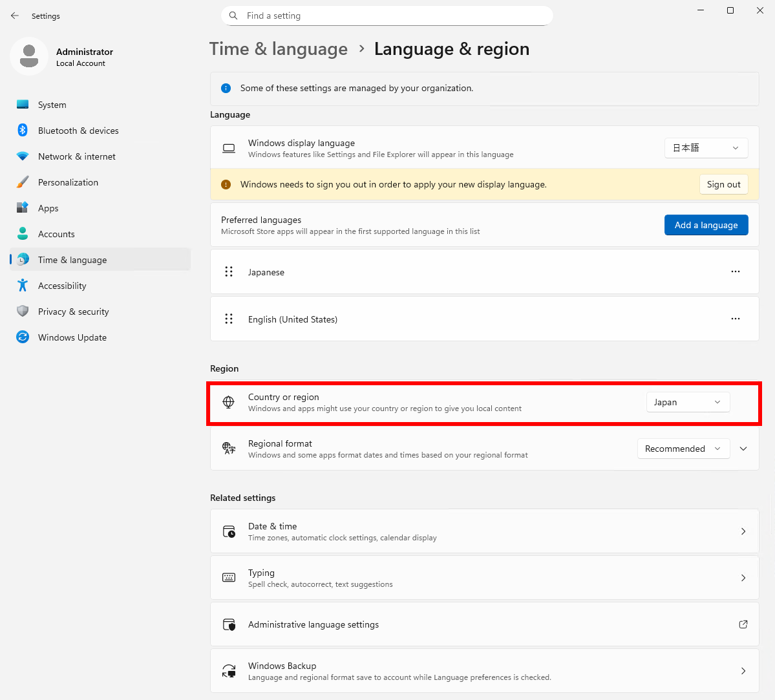The width and height of the screenshot is (775, 700).
Task: Click the Network wifi icon in sidebar
Action: (x=23, y=156)
